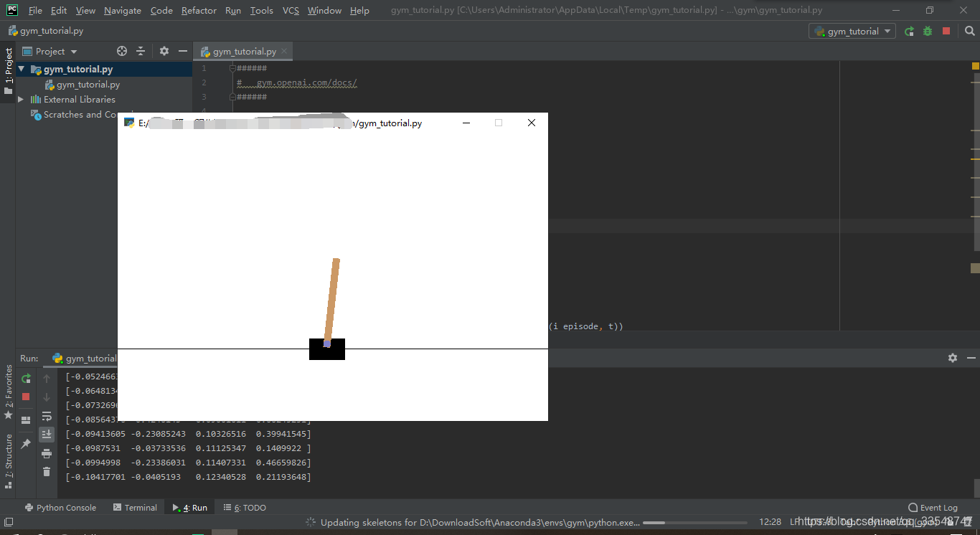The image size is (980, 535).
Task: Rerun program in Run tool window
Action: click(x=26, y=378)
